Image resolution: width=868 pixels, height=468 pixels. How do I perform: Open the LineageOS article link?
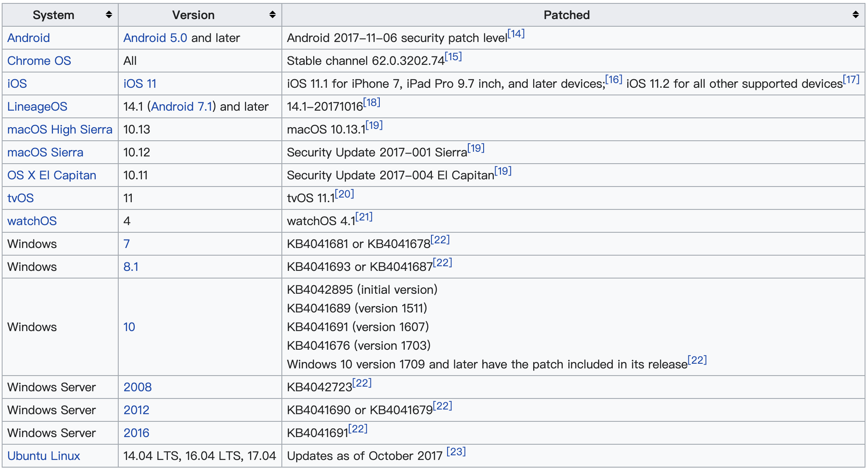point(37,106)
